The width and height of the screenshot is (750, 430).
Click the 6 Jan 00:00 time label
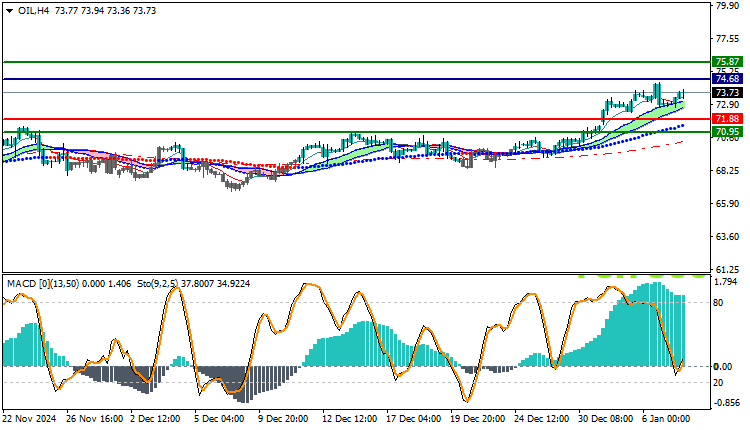pyautogui.click(x=666, y=419)
